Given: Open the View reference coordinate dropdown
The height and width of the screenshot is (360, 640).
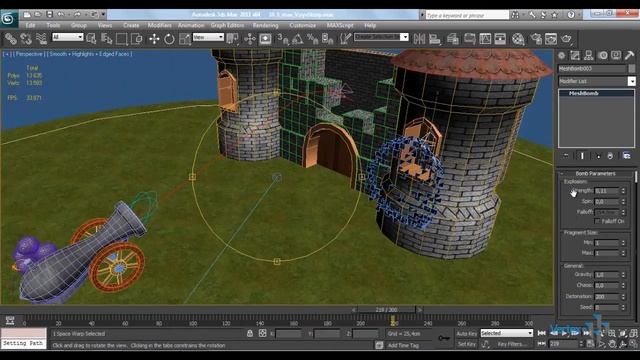Looking at the screenshot, I should [208, 37].
